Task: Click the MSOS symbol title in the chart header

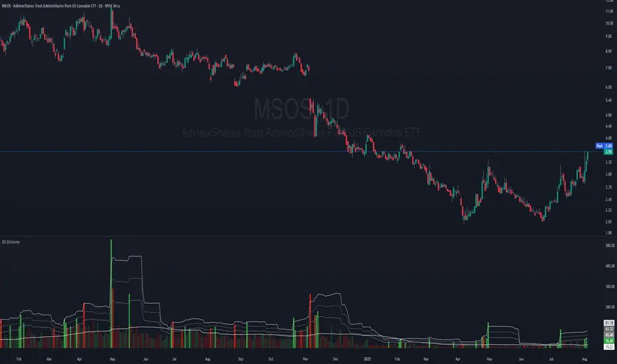Action: pos(61,6)
